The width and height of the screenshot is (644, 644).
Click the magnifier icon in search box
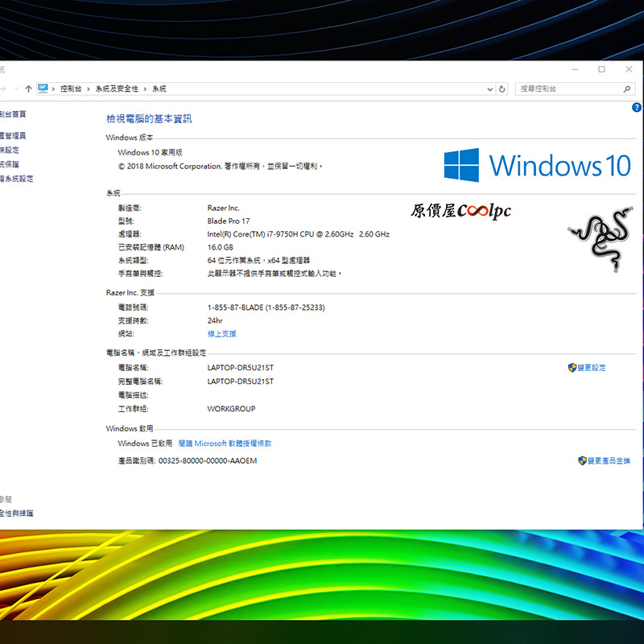629,89
